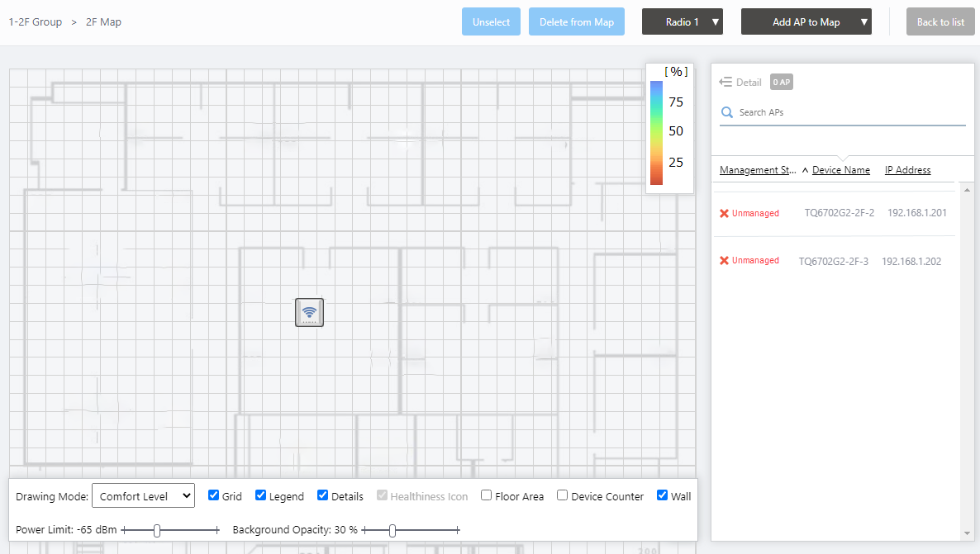Toggle the Grid checkbox

pos(214,495)
